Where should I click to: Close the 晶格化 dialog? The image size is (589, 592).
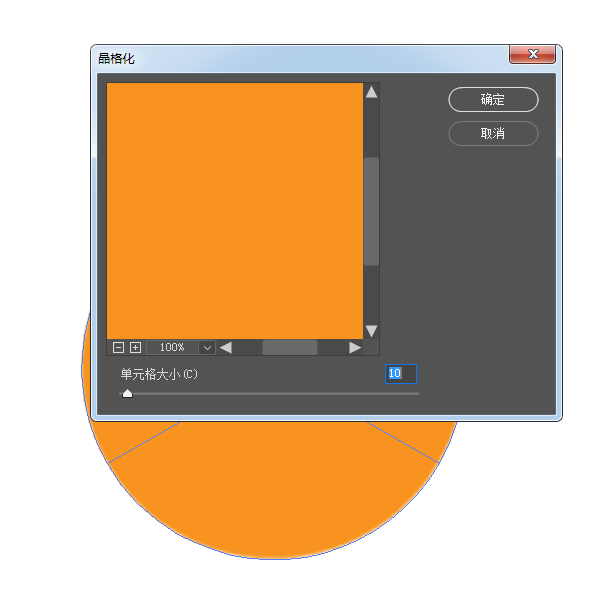click(532, 54)
